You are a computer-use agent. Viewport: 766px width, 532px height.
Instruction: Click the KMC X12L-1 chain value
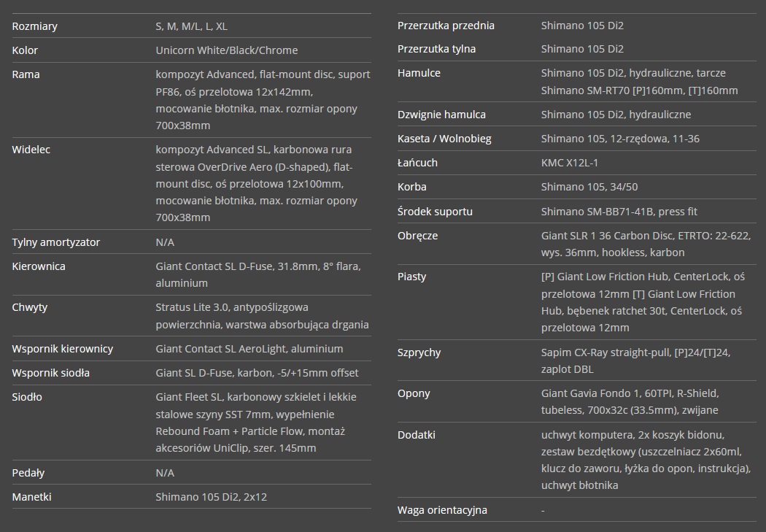(570, 163)
